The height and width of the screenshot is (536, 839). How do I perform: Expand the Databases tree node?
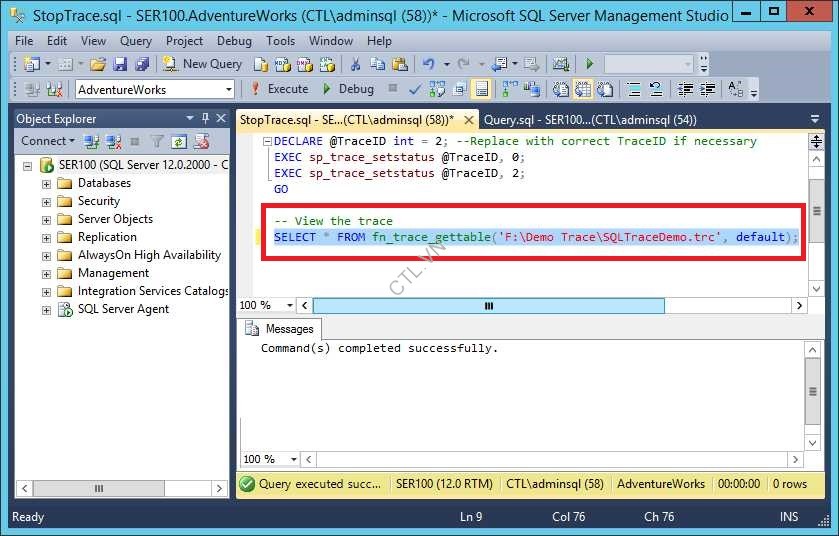[x=46, y=184]
